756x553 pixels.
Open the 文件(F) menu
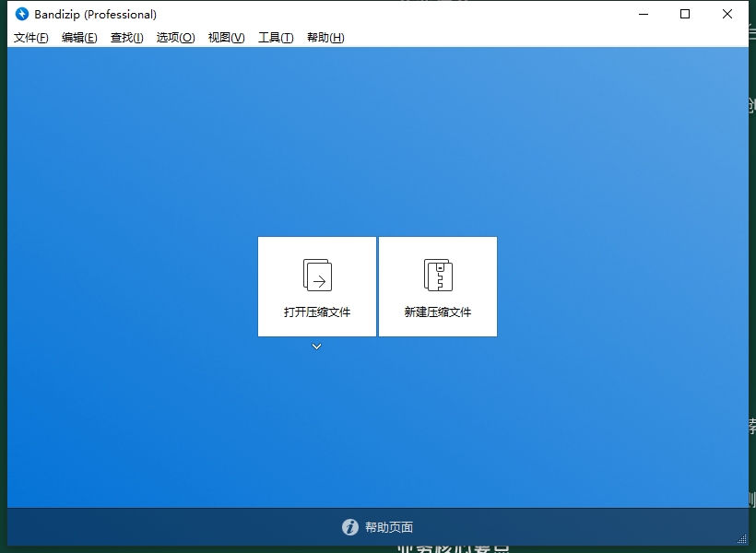pyautogui.click(x=30, y=38)
